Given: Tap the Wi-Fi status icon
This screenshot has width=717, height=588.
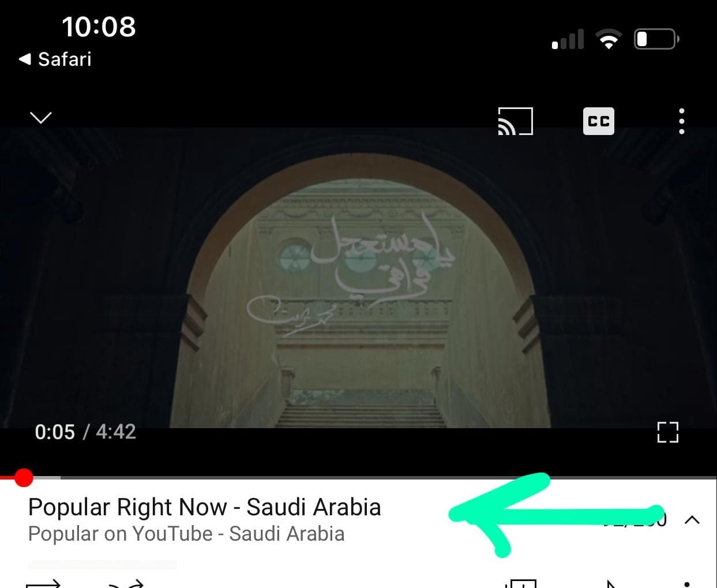Looking at the screenshot, I should (609, 39).
